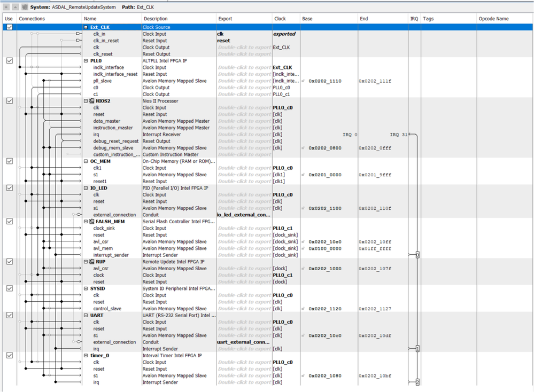This screenshot has height=392, width=534.
Task: Toggle the Use checkbox for OC_MEM
Action: coord(10,161)
